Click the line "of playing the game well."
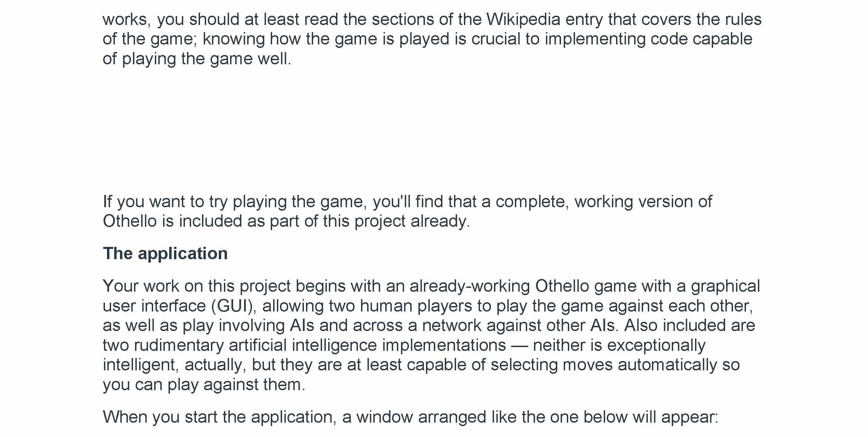 tap(197, 59)
